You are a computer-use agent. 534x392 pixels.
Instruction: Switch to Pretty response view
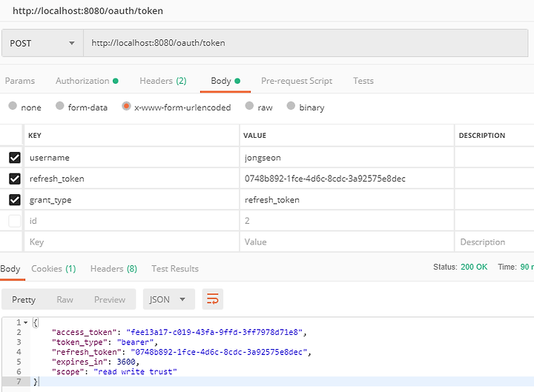tap(24, 299)
